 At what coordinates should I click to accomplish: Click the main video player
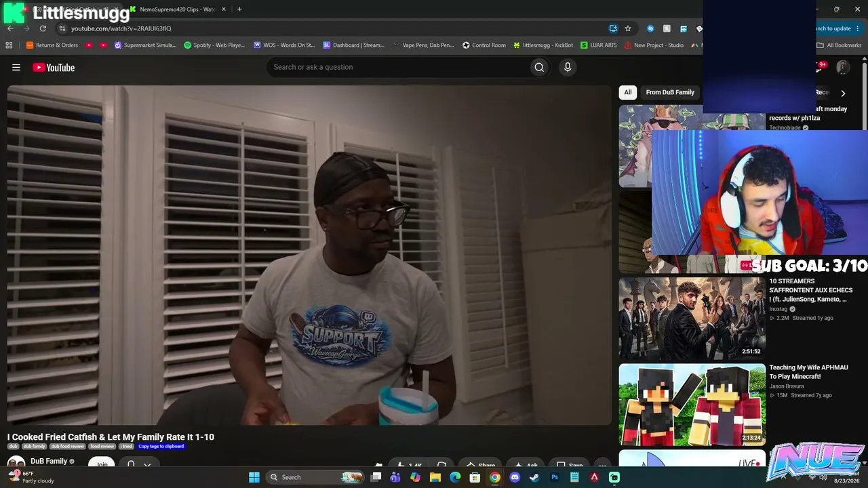click(309, 256)
